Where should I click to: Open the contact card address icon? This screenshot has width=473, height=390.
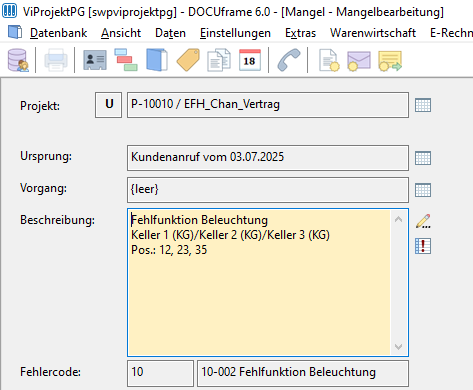95,60
